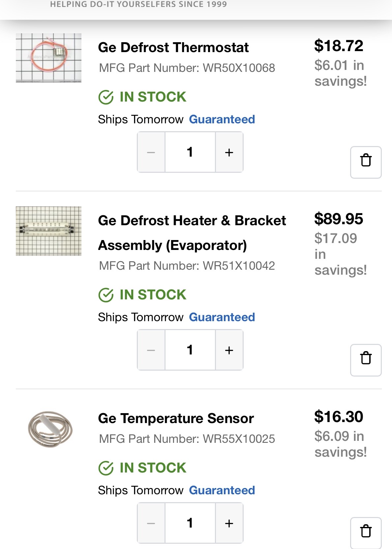Decrease Temperature Sensor quantity with minus
Image resolution: width=392 pixels, height=549 pixels.
tap(151, 523)
